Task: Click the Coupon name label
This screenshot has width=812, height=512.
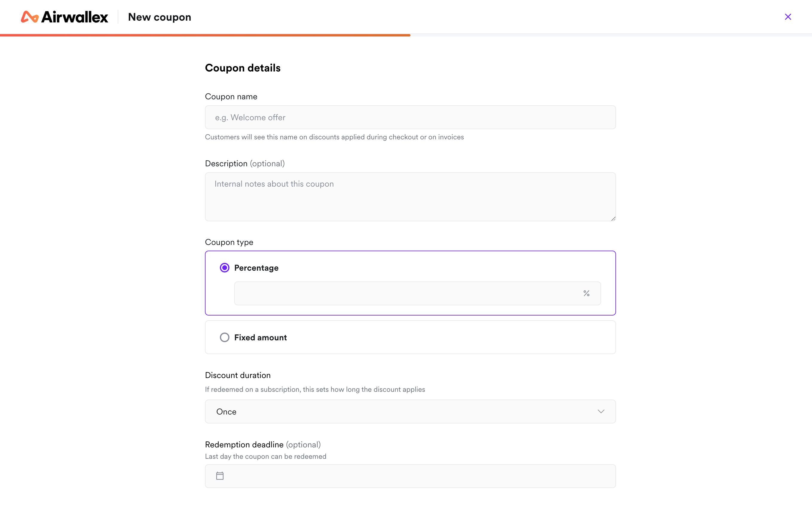Action: pos(231,97)
